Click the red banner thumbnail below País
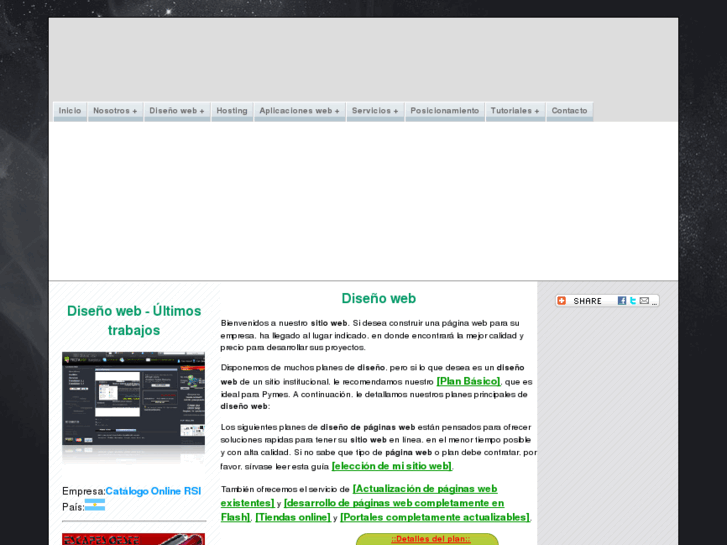The height and width of the screenshot is (545, 727). [134, 539]
